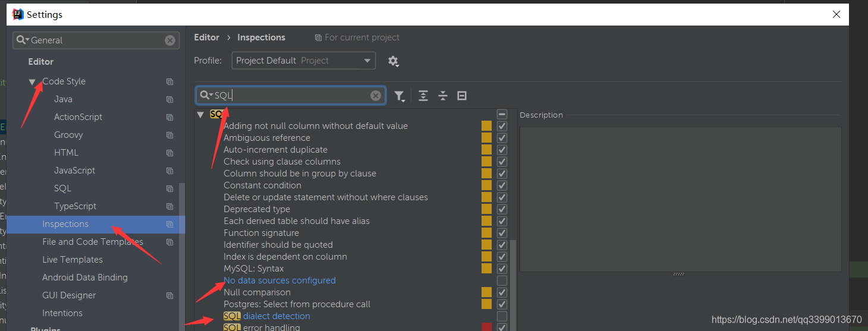
Task: Click the project-level icon next to ActionScript
Action: [170, 117]
